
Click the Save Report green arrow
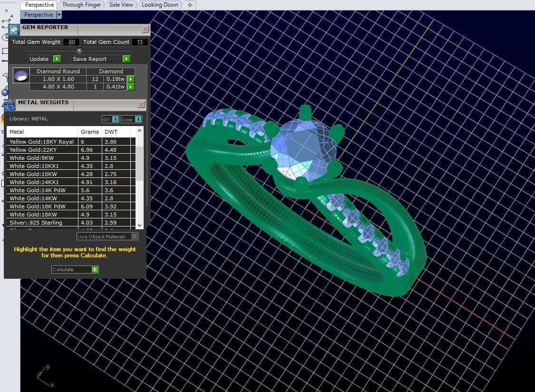pos(126,59)
